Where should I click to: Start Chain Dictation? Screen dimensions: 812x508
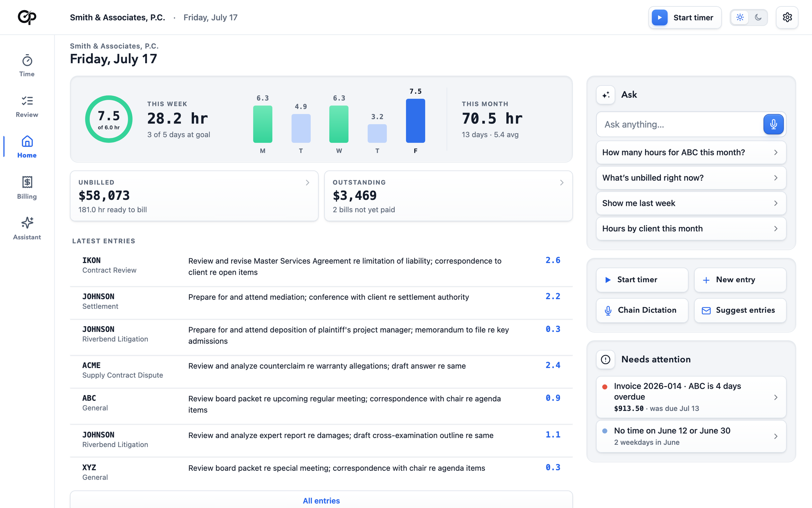642,310
